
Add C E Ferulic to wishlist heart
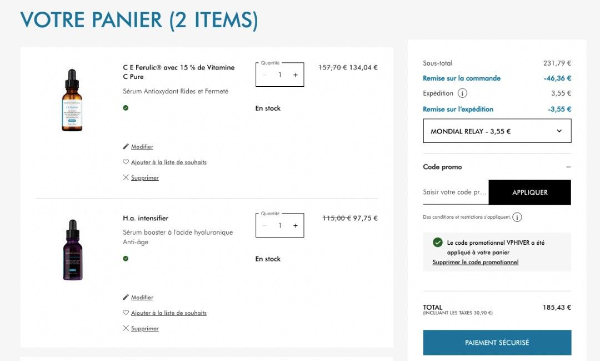165,162
